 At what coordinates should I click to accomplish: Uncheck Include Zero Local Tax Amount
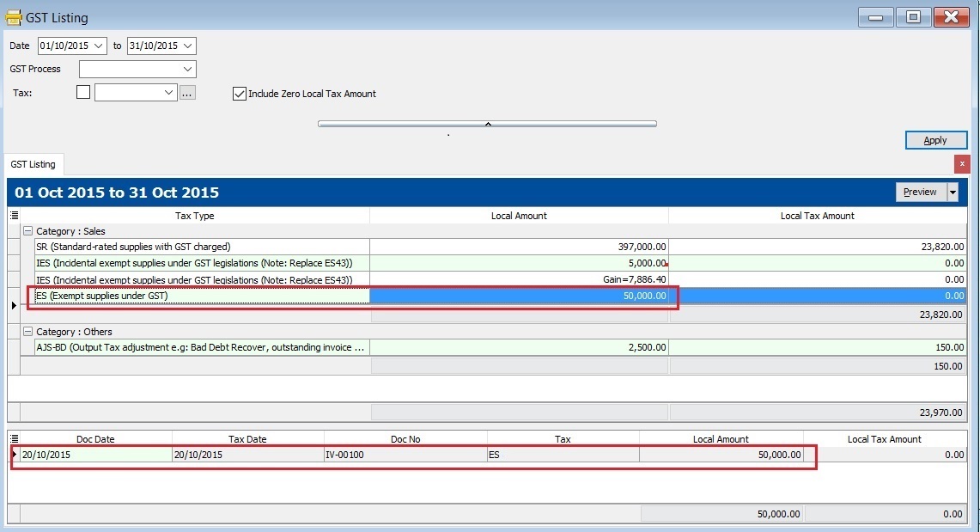239,94
